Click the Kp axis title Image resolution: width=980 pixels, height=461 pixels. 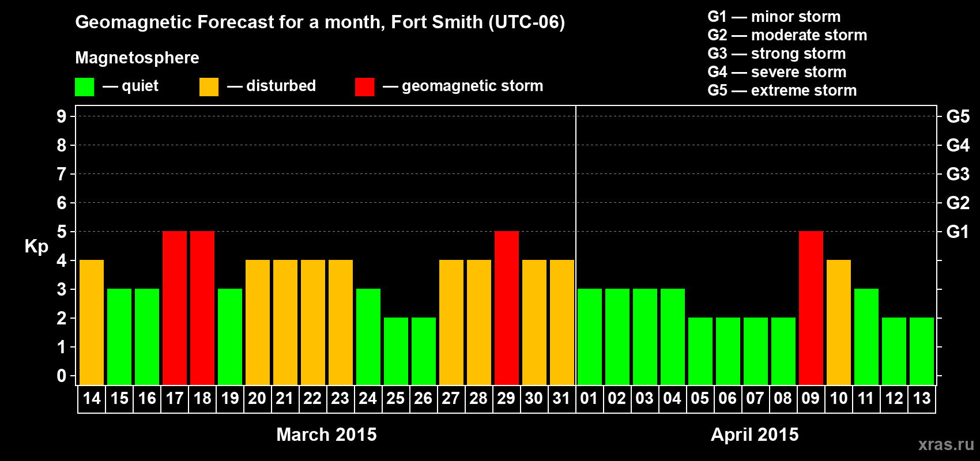coord(36,247)
